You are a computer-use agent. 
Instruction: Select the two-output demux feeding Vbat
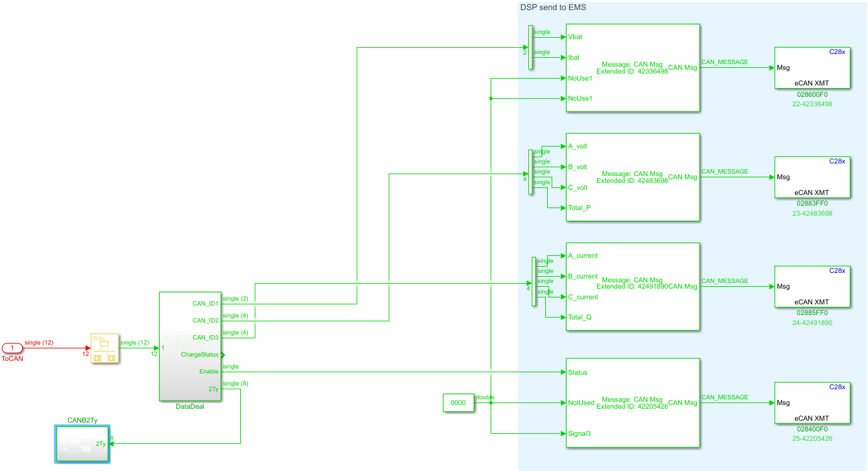(x=530, y=47)
